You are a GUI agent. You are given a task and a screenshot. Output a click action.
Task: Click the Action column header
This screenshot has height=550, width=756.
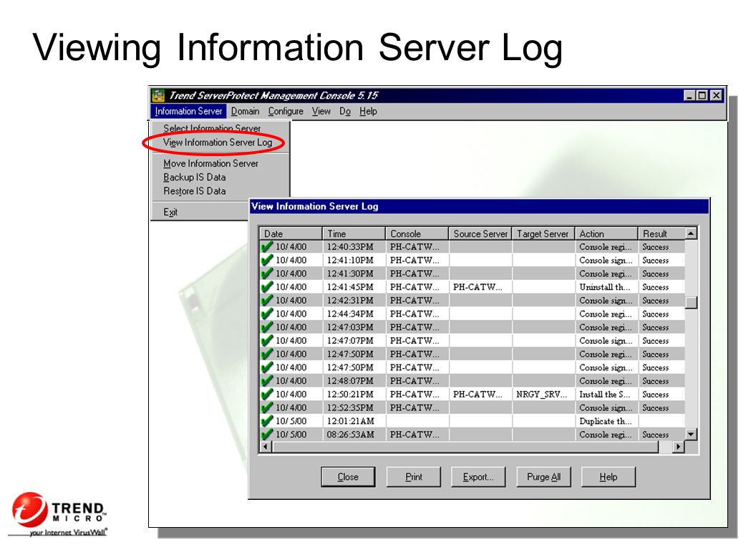click(x=606, y=234)
